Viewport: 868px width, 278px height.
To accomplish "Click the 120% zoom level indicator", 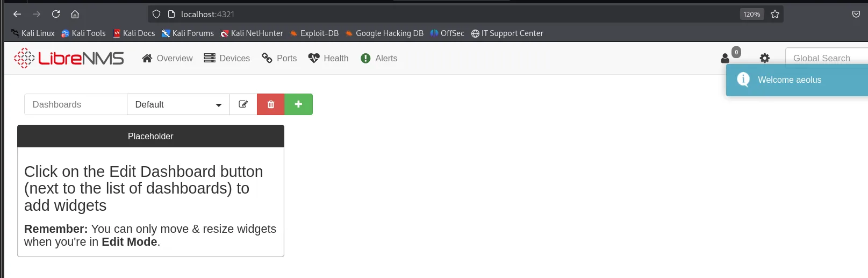I will click(x=751, y=14).
